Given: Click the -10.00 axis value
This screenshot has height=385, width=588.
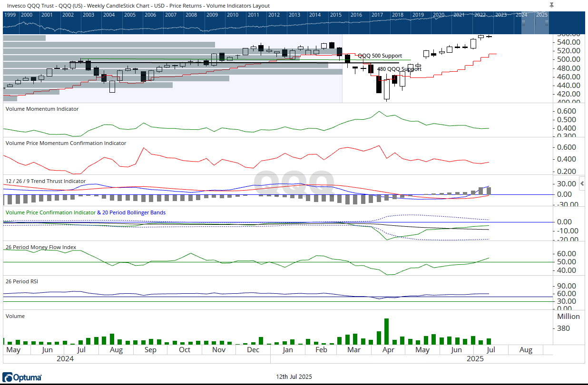Looking at the screenshot, I should tap(567, 231).
